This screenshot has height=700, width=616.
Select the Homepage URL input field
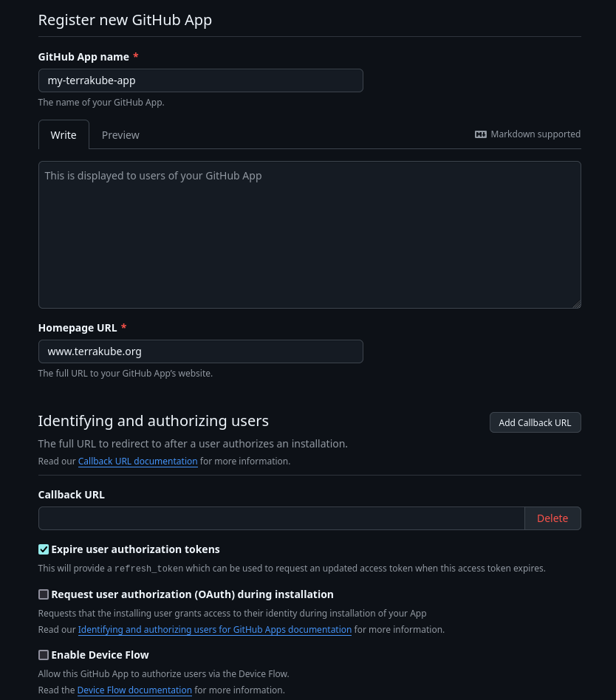click(200, 351)
